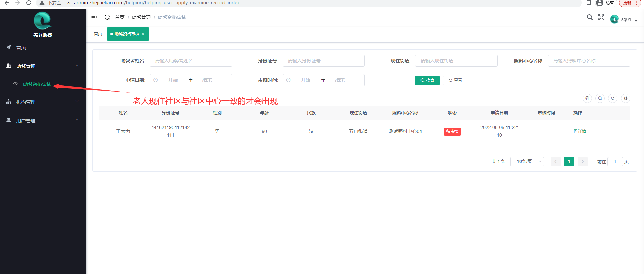Open the sq01 user dropdown arrow
644x274 pixels.
pyautogui.click(x=636, y=21)
